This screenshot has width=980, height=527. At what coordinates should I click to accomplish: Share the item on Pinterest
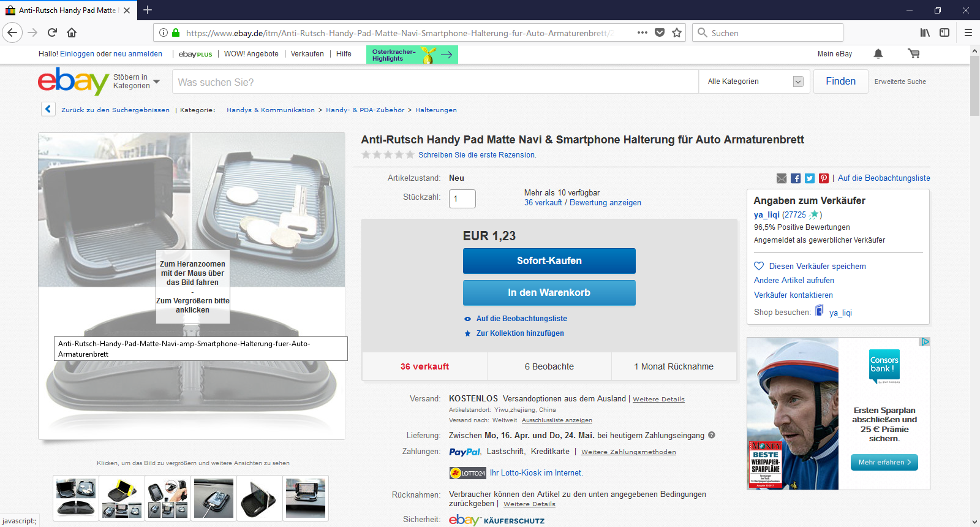(x=824, y=178)
